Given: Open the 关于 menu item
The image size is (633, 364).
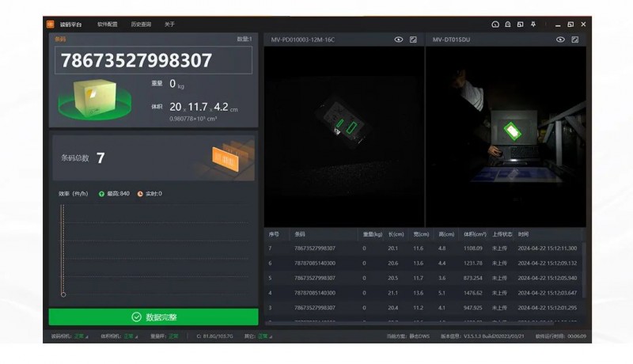Looking at the screenshot, I should coord(169,25).
